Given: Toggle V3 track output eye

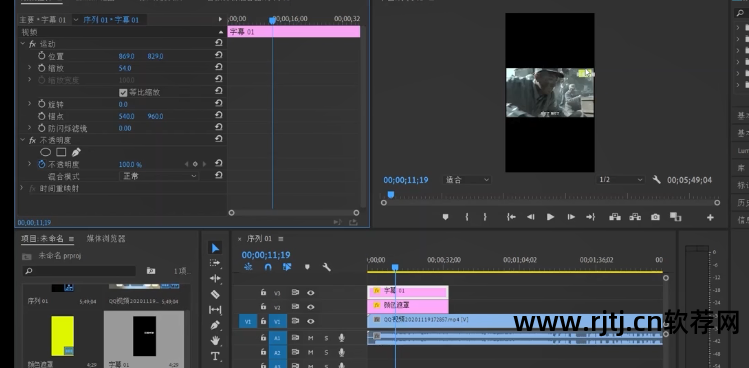Looking at the screenshot, I should click(310, 292).
